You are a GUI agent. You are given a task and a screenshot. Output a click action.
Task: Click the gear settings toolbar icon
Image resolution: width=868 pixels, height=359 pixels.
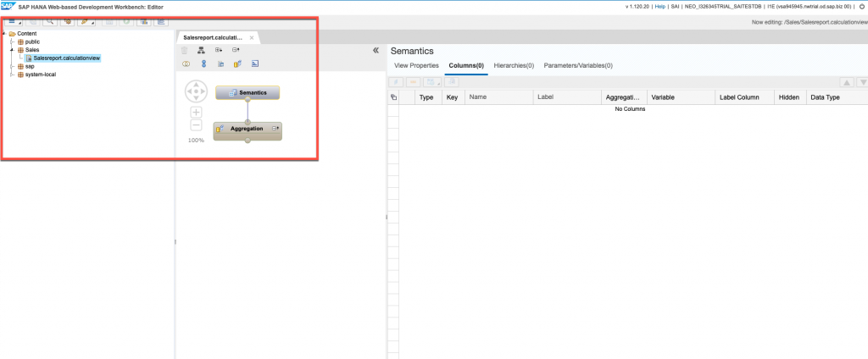click(x=68, y=21)
